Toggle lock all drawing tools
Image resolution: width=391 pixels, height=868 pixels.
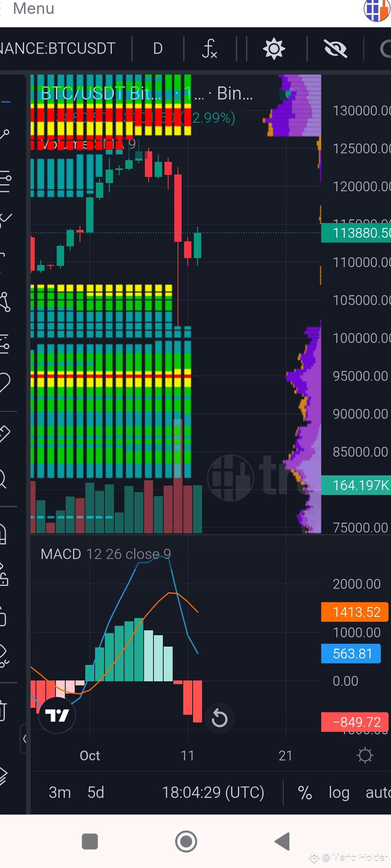(x=3, y=616)
